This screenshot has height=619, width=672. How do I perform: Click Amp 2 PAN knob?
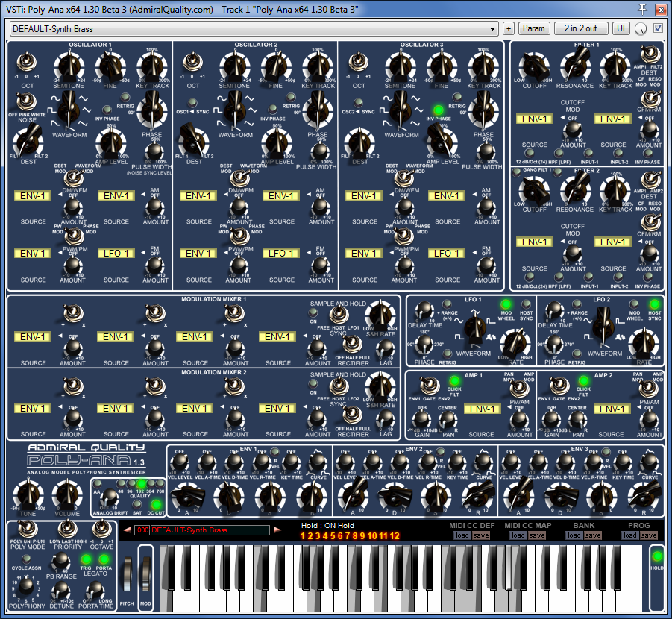pos(577,420)
